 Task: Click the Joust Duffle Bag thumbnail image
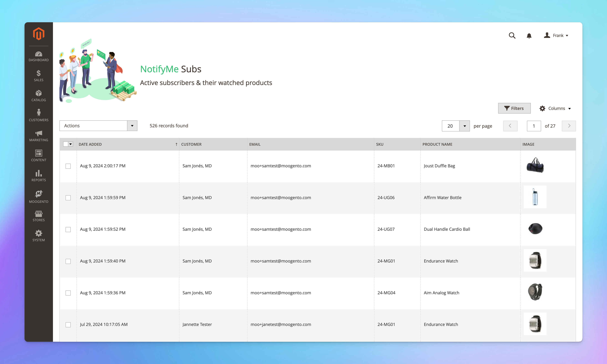535,165
